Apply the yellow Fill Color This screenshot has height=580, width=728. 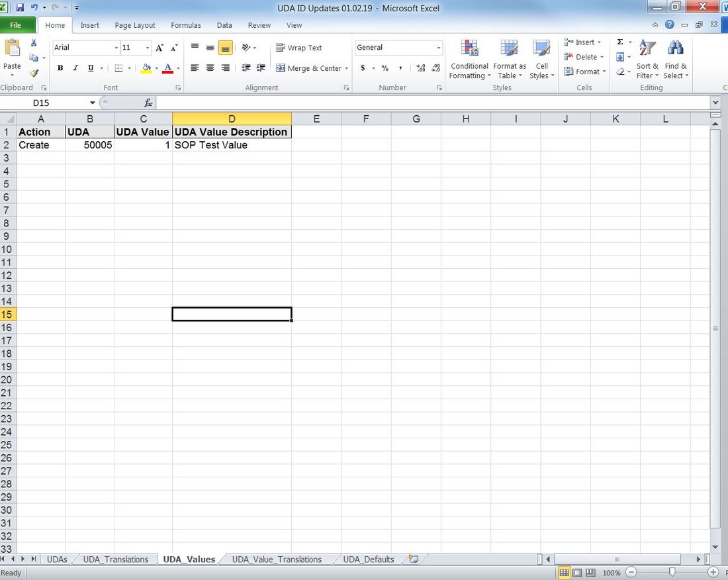pyautogui.click(x=146, y=68)
